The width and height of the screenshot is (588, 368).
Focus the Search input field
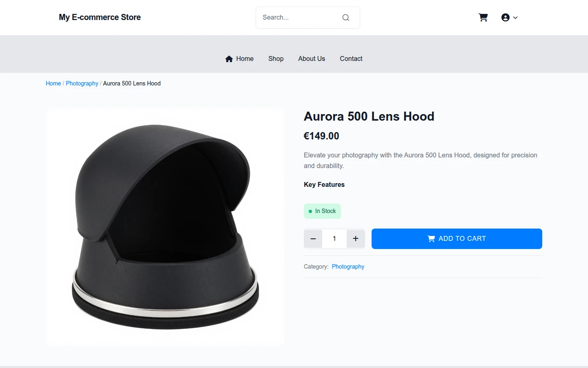(300, 18)
